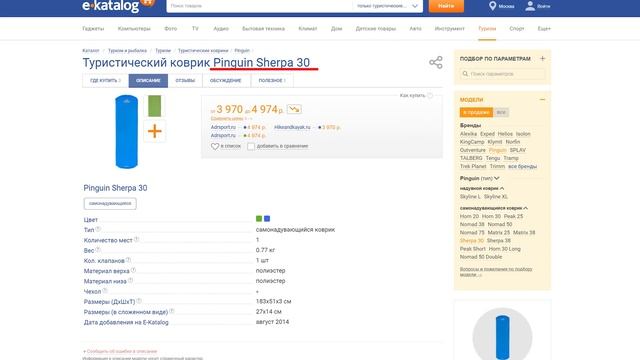Open the Где купить tab

point(105,80)
